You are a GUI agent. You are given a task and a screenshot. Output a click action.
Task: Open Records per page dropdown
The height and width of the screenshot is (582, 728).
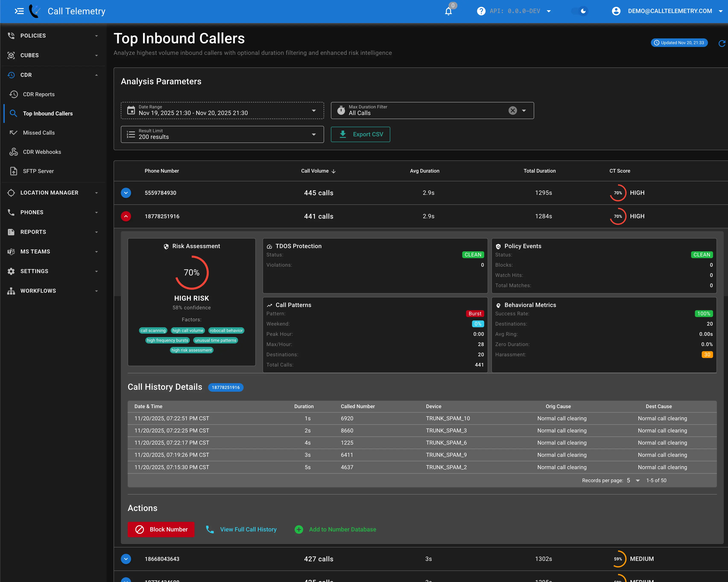(633, 480)
